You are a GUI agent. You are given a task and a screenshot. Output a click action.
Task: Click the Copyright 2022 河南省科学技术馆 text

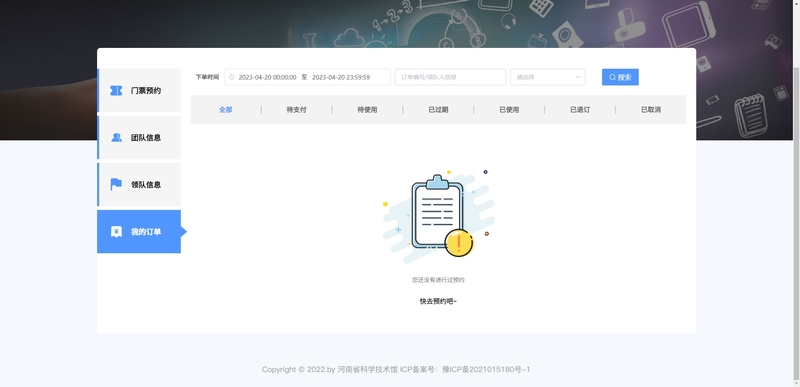click(329, 370)
